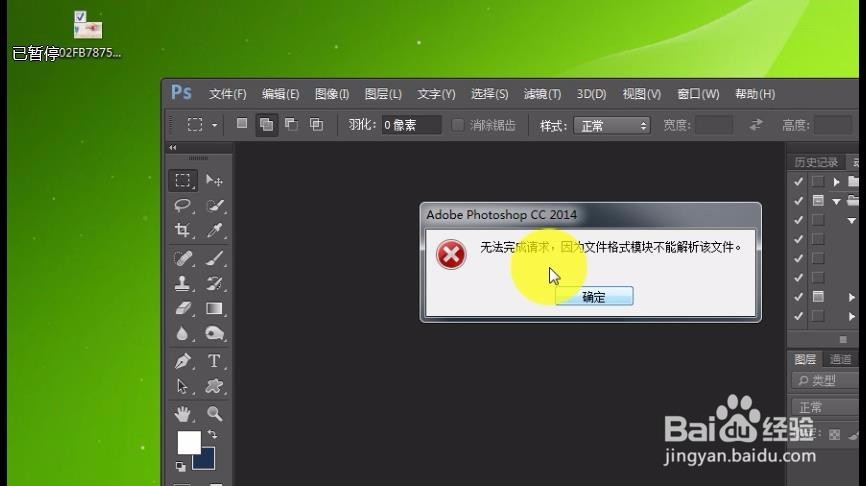Switch to the 历史记录 history tab
The width and height of the screenshot is (866, 486).
[816, 162]
